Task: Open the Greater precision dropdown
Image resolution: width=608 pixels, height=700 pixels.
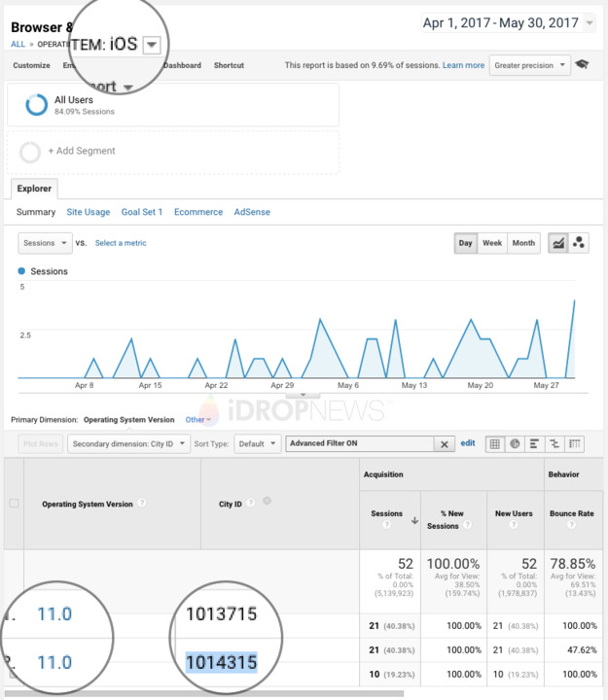Action: [530, 65]
